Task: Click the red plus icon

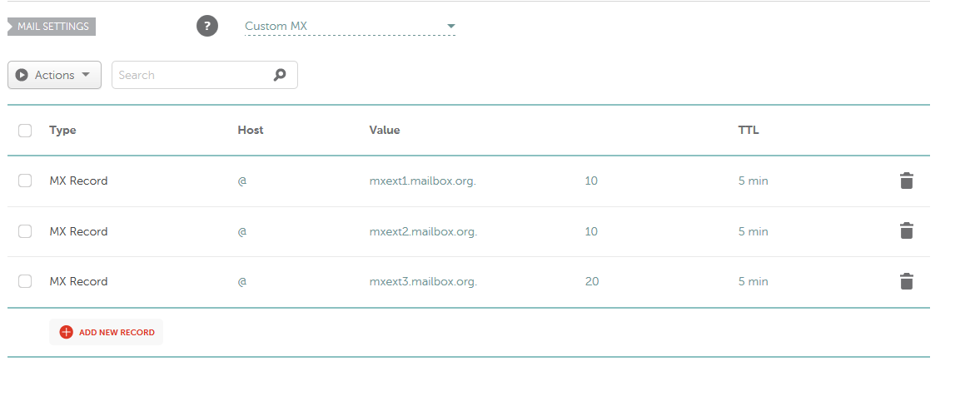Action: (x=67, y=332)
